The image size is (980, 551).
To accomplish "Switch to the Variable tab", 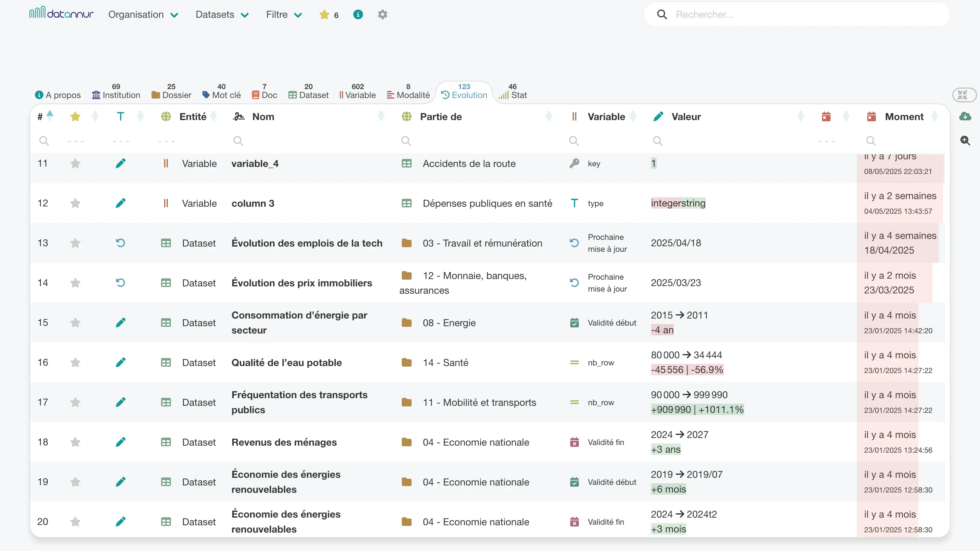I will coord(358,91).
